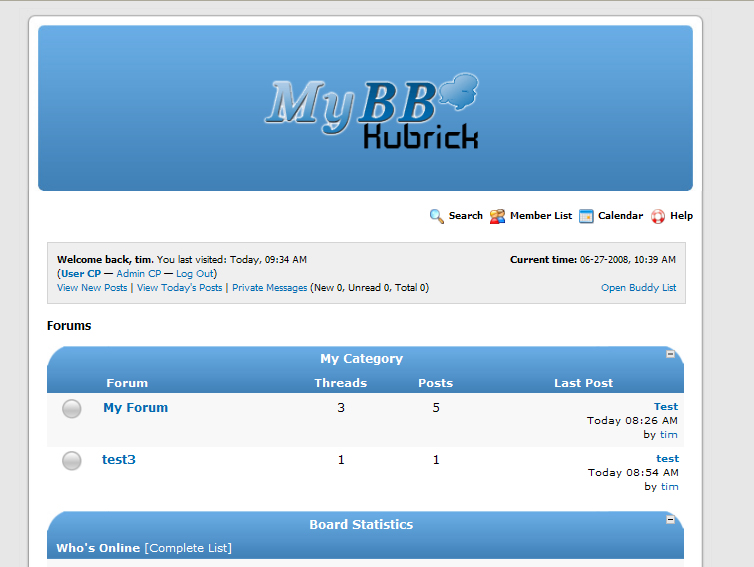
Task: Open the Member List page
Action: 541,215
